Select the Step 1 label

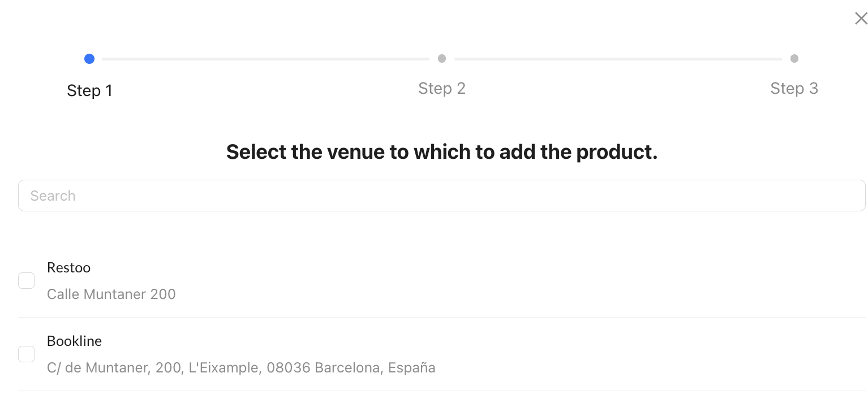click(x=89, y=90)
